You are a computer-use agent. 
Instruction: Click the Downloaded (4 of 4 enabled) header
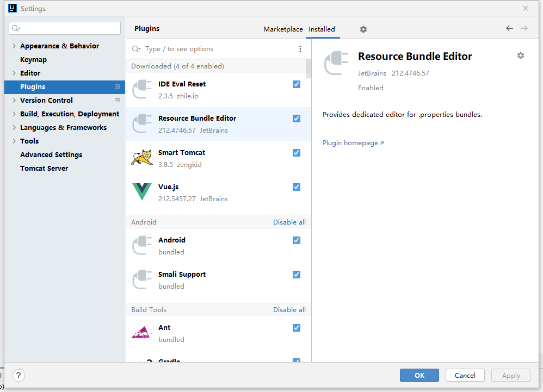[177, 66]
